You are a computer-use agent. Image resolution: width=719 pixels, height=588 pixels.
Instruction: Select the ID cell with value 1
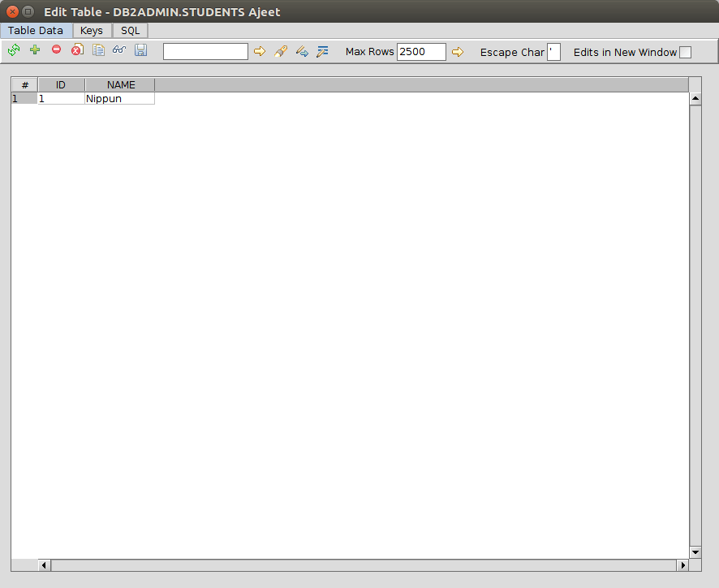[x=61, y=98]
